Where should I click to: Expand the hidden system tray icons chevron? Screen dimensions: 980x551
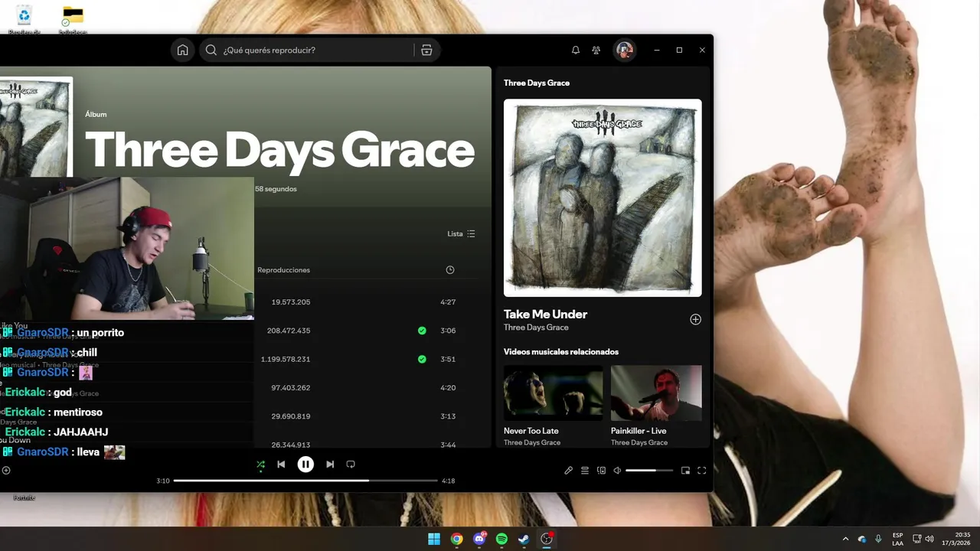[845, 539]
